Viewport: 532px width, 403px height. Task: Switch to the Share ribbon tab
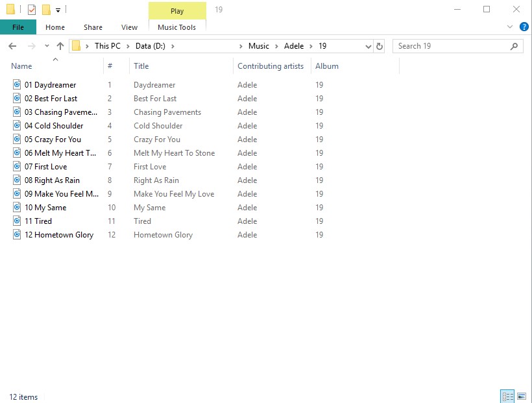[93, 27]
